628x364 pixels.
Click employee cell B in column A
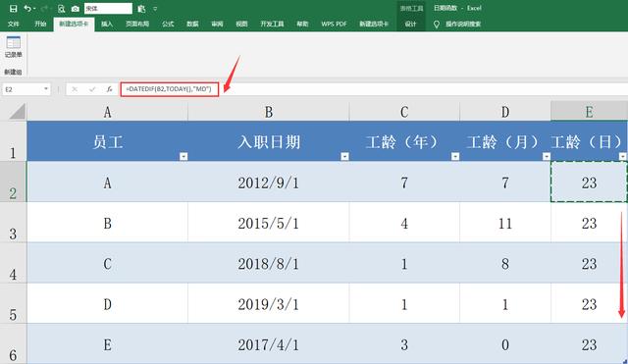(x=107, y=223)
